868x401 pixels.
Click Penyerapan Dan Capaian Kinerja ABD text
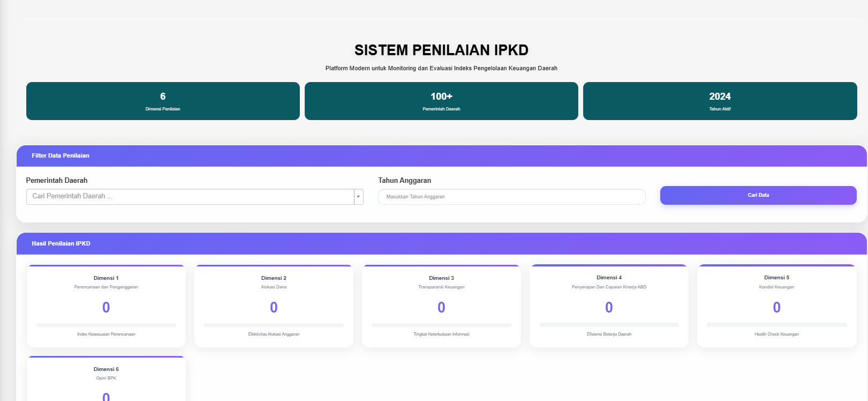coord(609,287)
